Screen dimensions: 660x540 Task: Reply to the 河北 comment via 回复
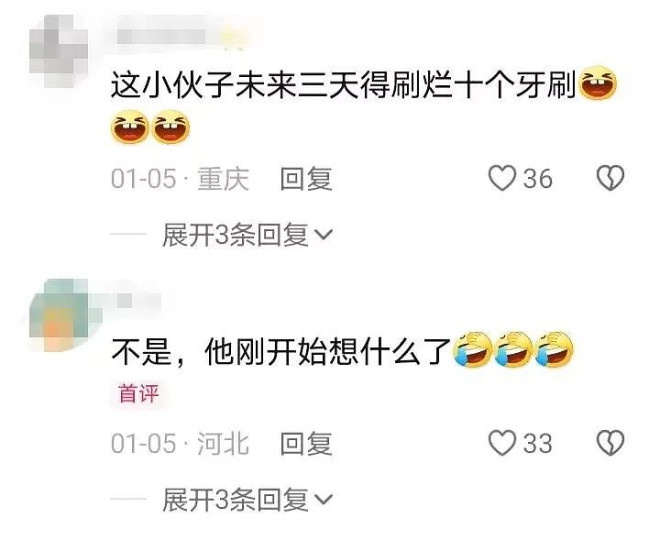(x=306, y=444)
